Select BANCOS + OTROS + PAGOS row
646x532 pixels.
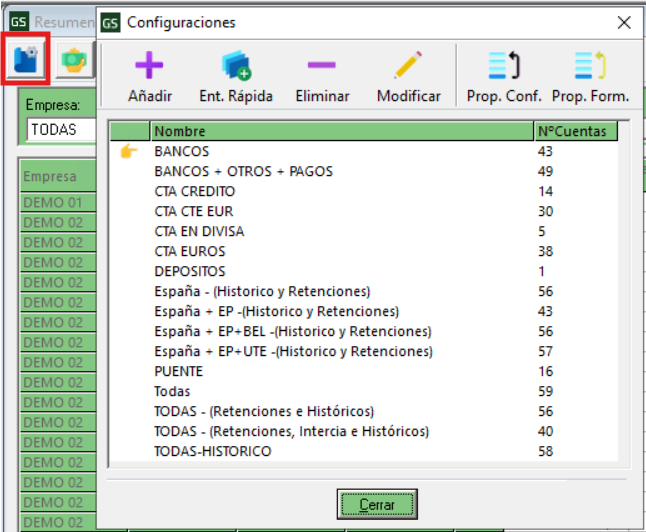364,171
